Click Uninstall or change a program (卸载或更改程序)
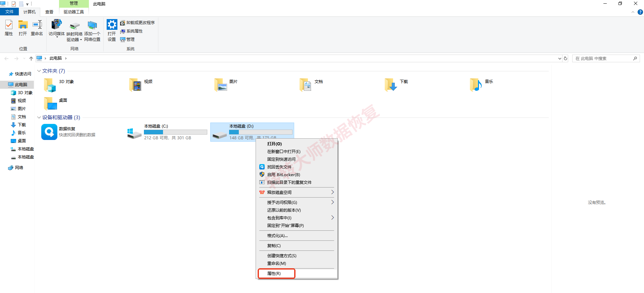This screenshot has height=293, width=644. pos(138,23)
